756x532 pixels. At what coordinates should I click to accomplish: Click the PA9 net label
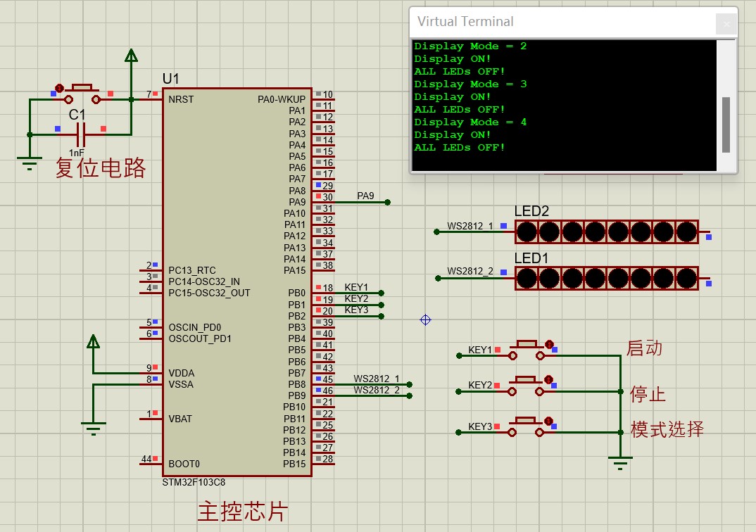[365, 196]
